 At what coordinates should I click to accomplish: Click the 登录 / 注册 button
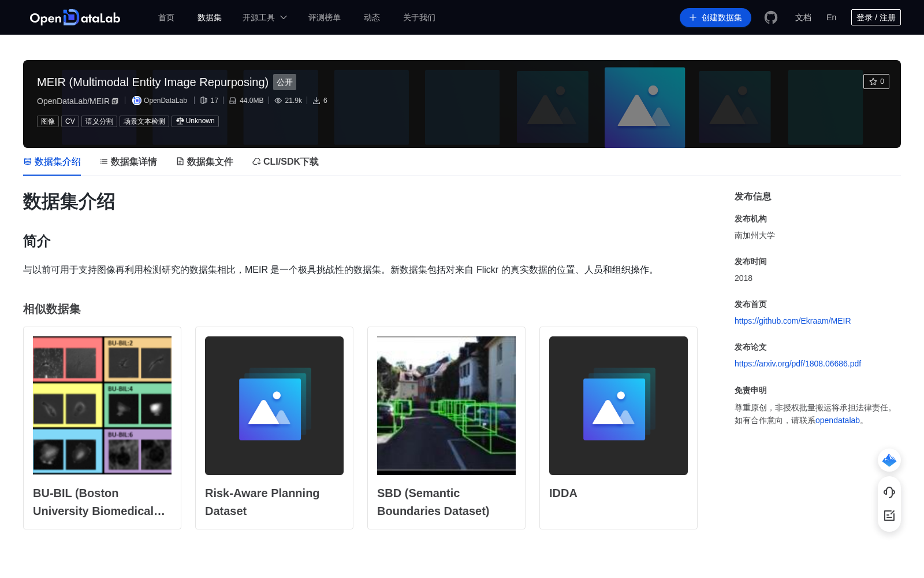[876, 17]
